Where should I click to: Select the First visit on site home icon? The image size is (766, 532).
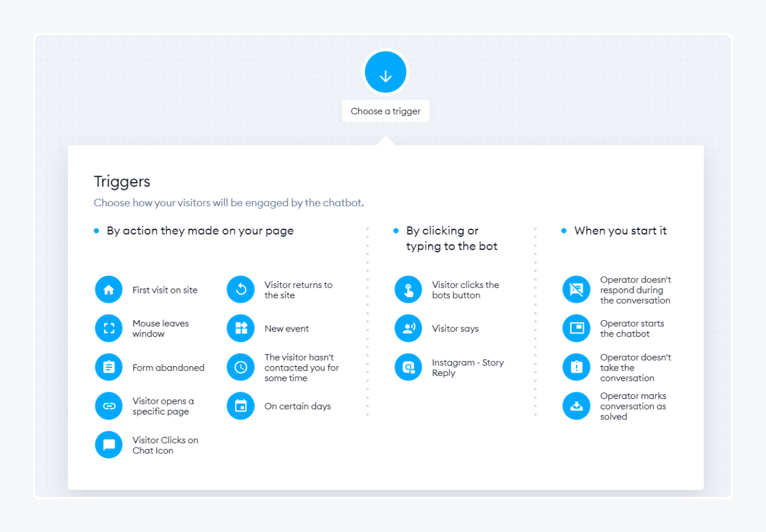click(109, 290)
